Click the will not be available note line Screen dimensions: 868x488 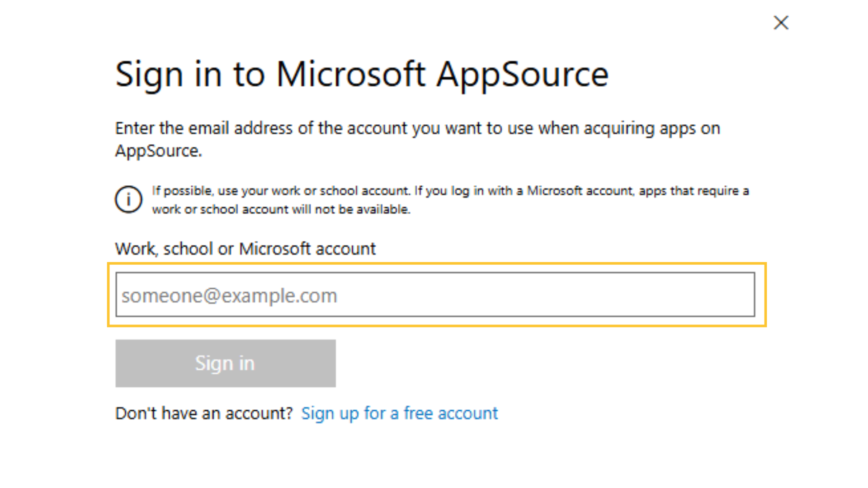tap(281, 210)
